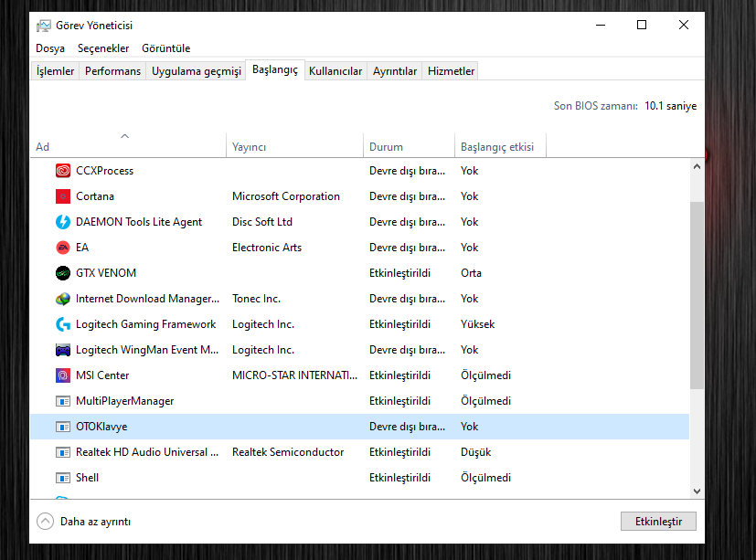Click the red Cortana app icon

[63, 196]
